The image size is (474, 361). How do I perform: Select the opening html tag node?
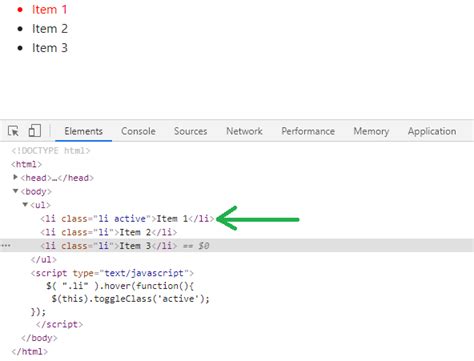coord(26,164)
